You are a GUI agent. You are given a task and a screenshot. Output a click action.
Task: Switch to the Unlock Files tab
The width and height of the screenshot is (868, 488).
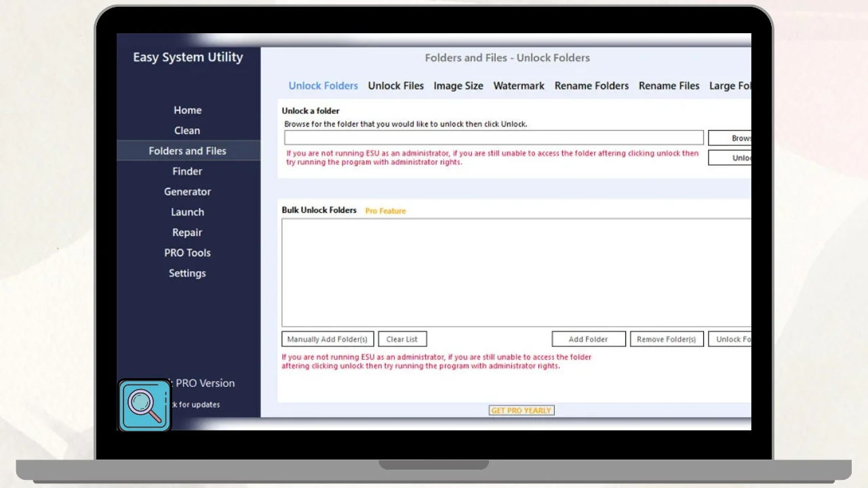click(x=395, y=86)
